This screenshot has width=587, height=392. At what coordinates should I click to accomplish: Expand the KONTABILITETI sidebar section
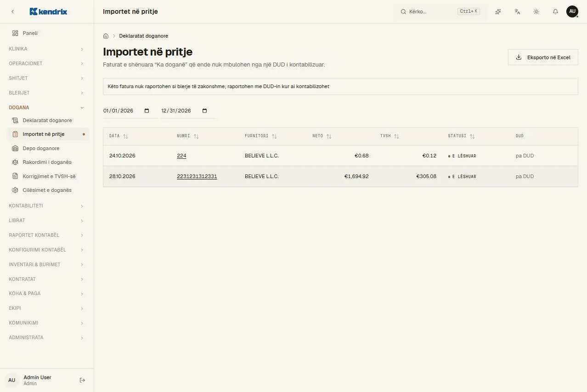pyautogui.click(x=47, y=206)
